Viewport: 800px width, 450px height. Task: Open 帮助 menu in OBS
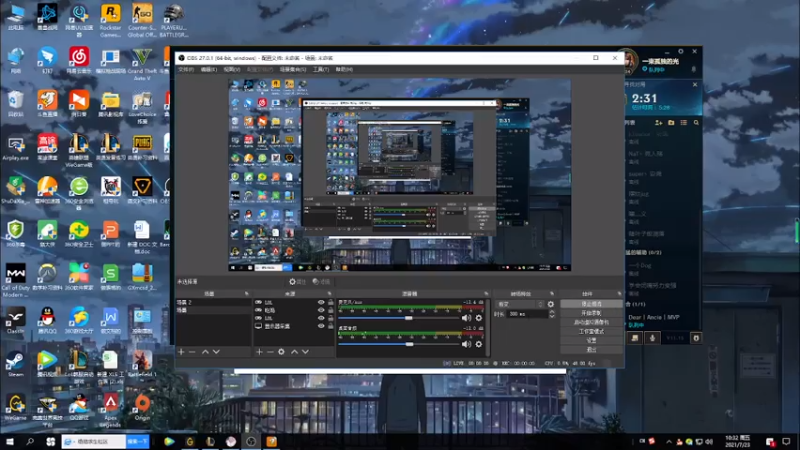(344, 69)
